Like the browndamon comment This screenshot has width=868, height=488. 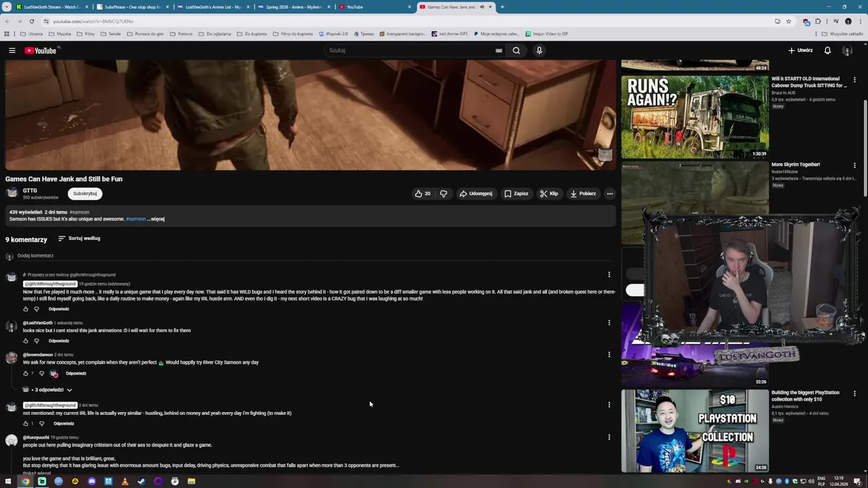tap(26, 373)
